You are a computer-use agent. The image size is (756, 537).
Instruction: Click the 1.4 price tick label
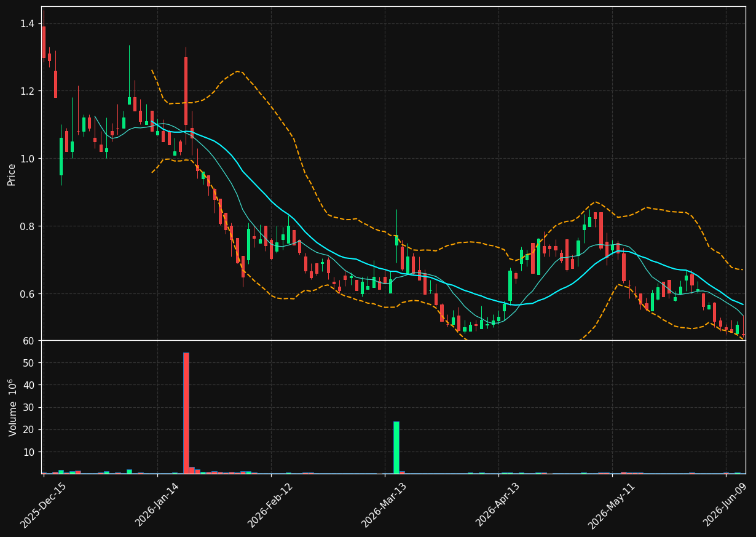(x=29, y=23)
